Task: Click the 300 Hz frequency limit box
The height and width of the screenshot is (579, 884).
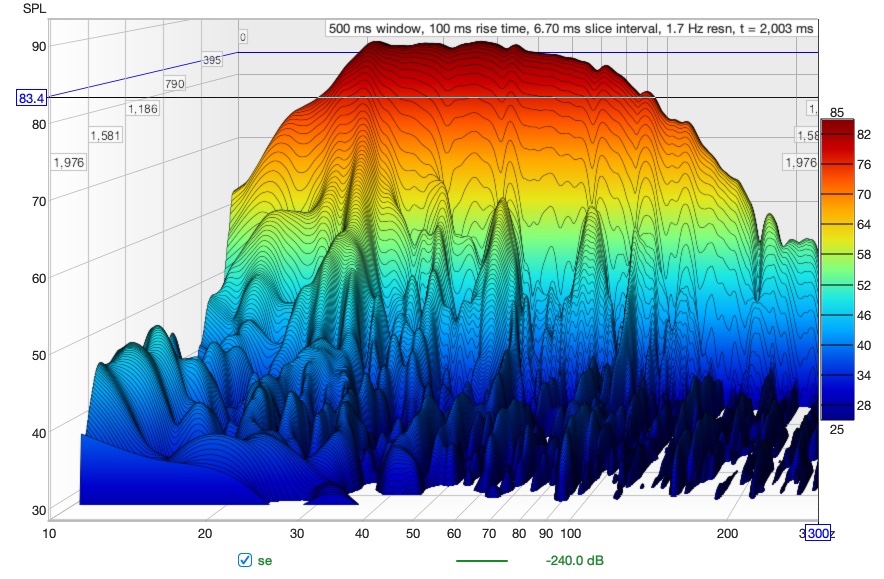Action: (817, 533)
